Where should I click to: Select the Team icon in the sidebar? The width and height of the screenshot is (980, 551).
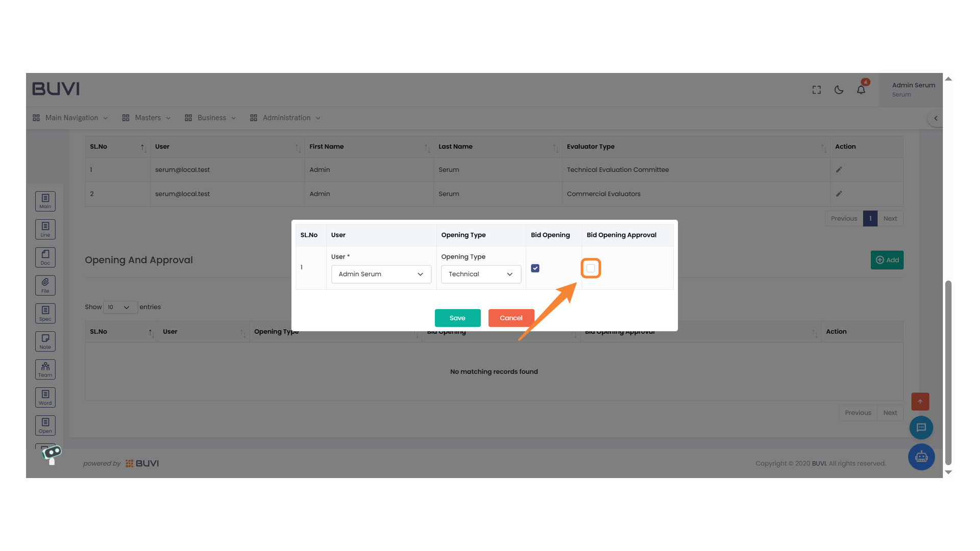[x=45, y=369]
